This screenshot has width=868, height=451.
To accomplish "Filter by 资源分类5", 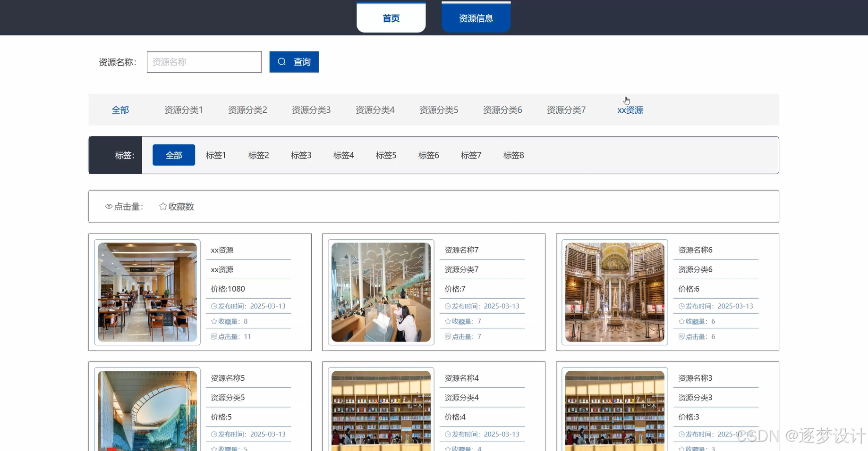I will point(439,110).
